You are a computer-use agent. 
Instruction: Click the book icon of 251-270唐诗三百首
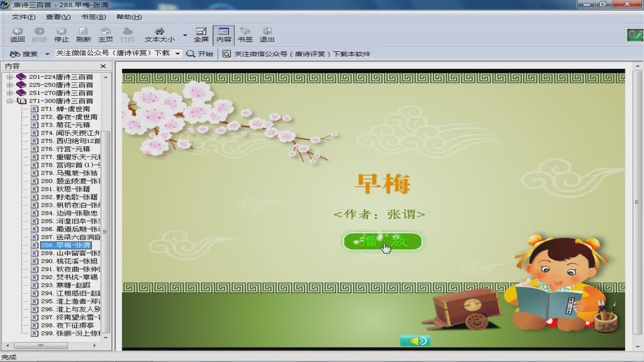pos(21,93)
